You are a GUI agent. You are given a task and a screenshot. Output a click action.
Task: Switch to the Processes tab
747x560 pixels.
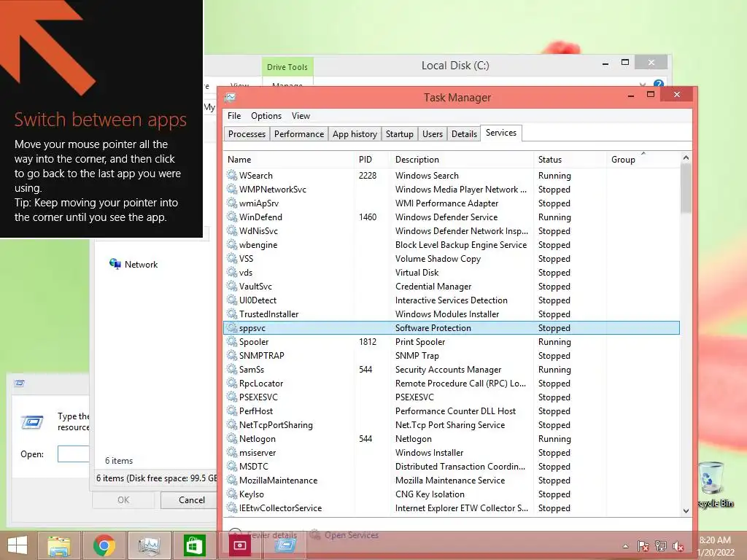click(247, 134)
